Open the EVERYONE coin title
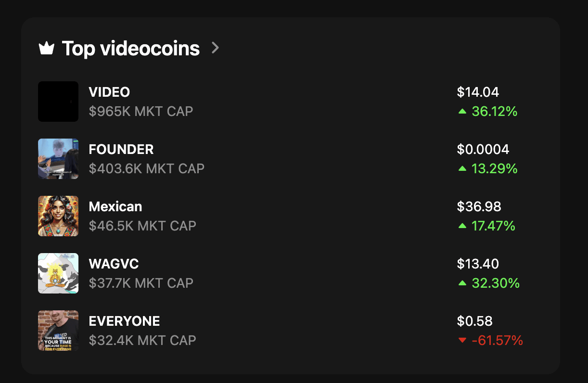 [125, 321]
